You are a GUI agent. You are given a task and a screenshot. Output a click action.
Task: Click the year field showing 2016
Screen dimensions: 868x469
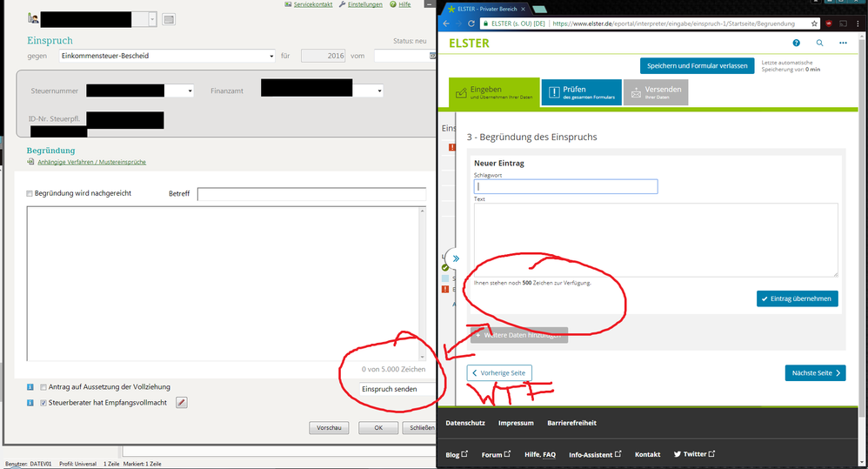(324, 56)
